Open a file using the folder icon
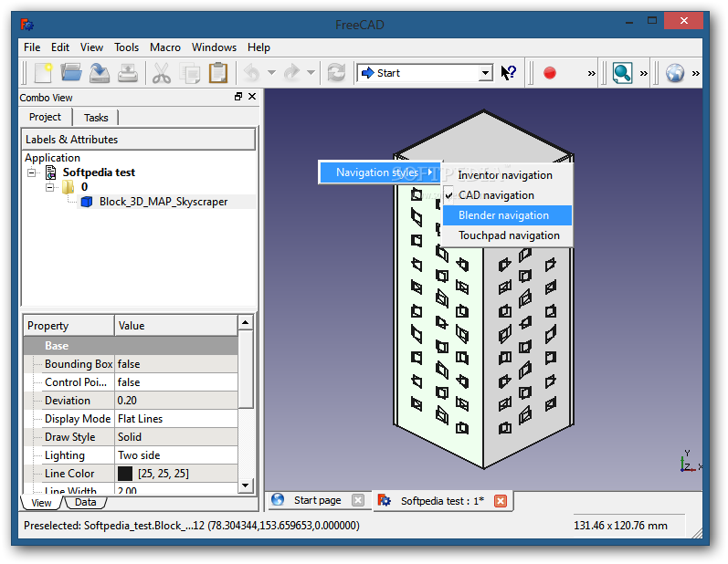Image resolution: width=728 pixels, height=564 pixels. [x=70, y=73]
